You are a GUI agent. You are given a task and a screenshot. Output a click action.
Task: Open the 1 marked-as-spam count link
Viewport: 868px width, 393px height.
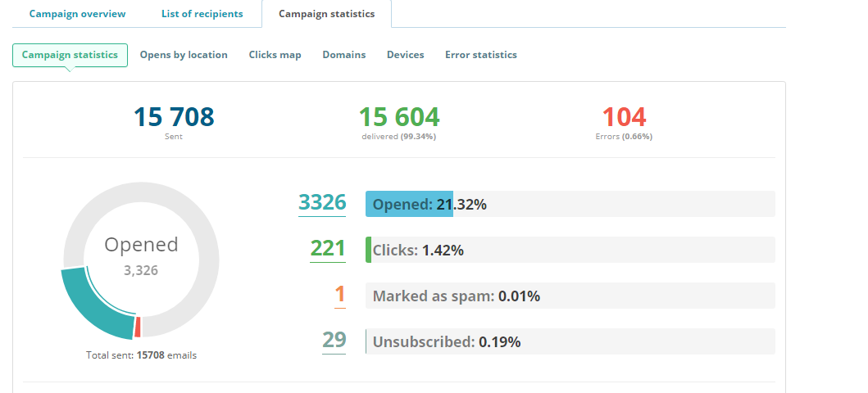pyautogui.click(x=340, y=295)
